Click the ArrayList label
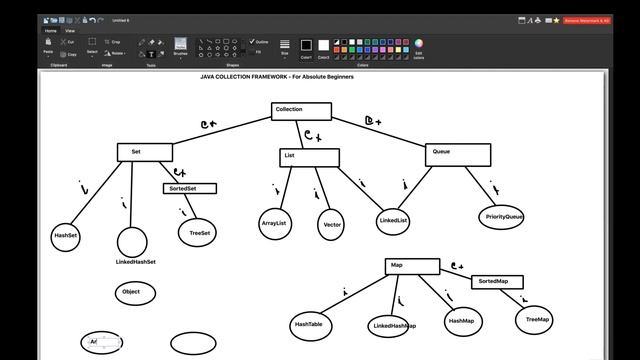The width and height of the screenshot is (640, 360). tap(274, 223)
